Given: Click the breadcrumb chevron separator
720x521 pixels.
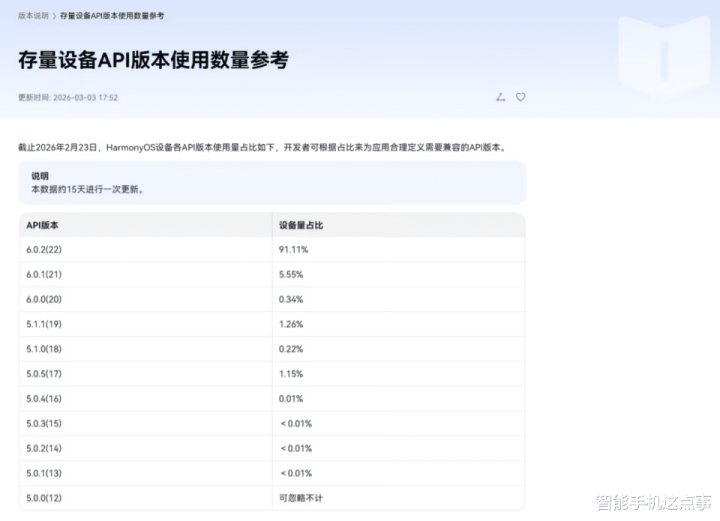Looking at the screenshot, I should click(x=54, y=16).
